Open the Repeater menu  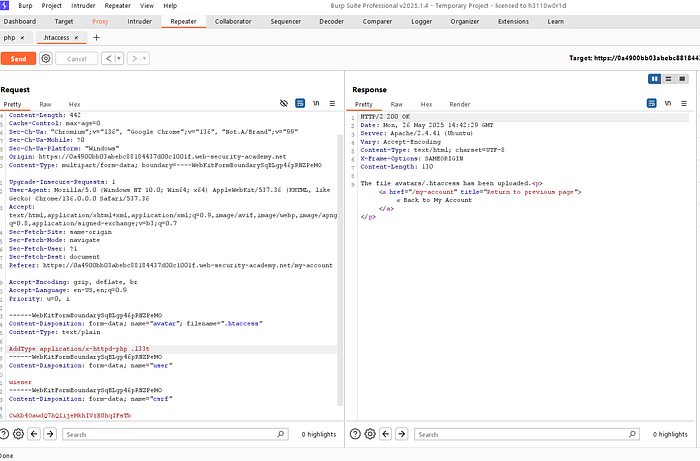[117, 6]
